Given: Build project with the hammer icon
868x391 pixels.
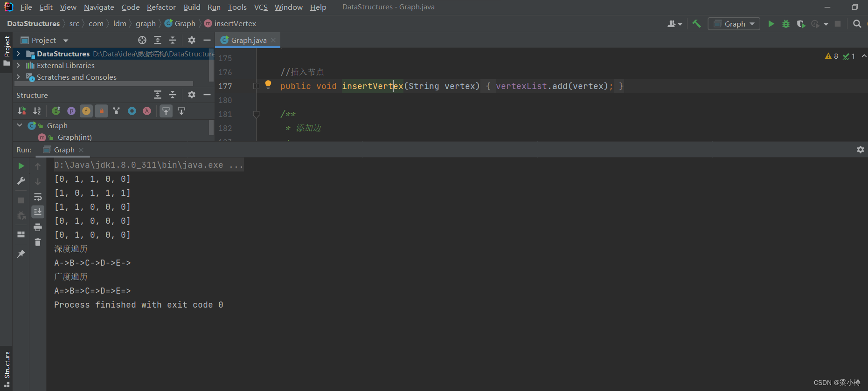Looking at the screenshot, I should (x=696, y=24).
